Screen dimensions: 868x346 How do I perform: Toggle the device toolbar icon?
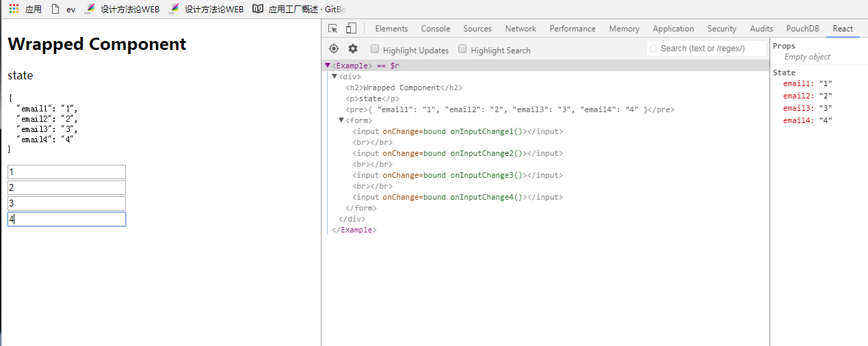(351, 28)
